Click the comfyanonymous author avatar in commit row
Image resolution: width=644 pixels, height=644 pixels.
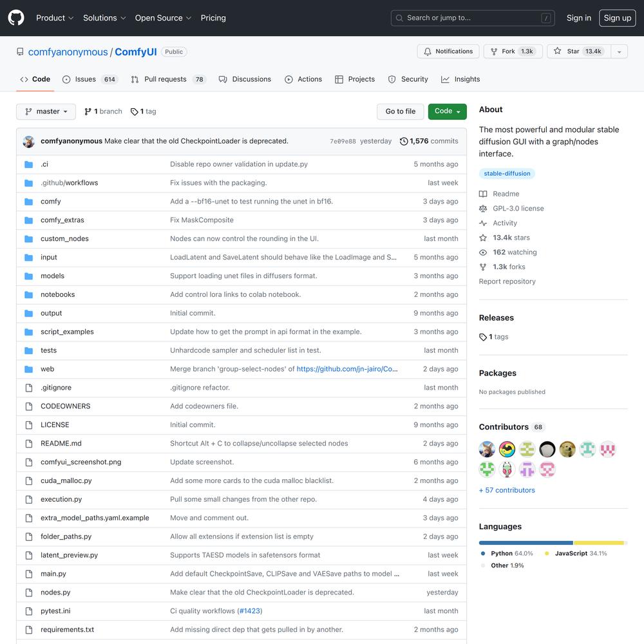pos(29,141)
